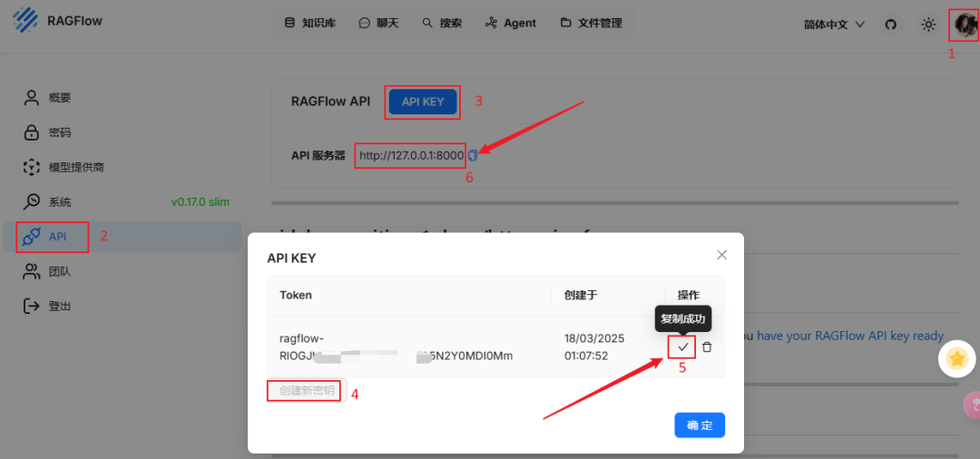The height and width of the screenshot is (459, 980).
Task: Go to the Agent tab
Action: click(x=511, y=23)
